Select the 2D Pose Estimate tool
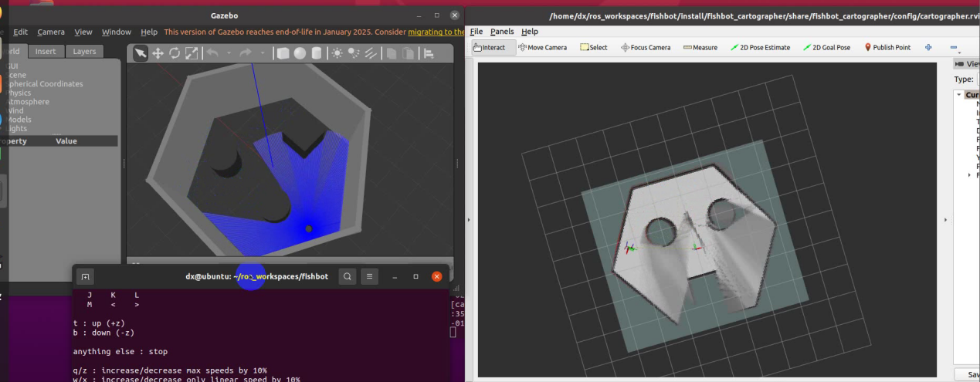Image resolution: width=980 pixels, height=382 pixels. click(761, 47)
